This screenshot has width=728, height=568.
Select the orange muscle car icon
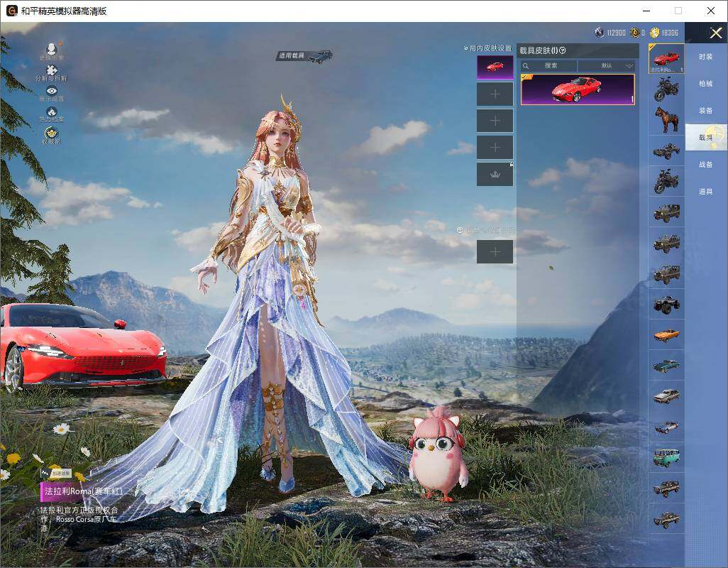pos(666,335)
